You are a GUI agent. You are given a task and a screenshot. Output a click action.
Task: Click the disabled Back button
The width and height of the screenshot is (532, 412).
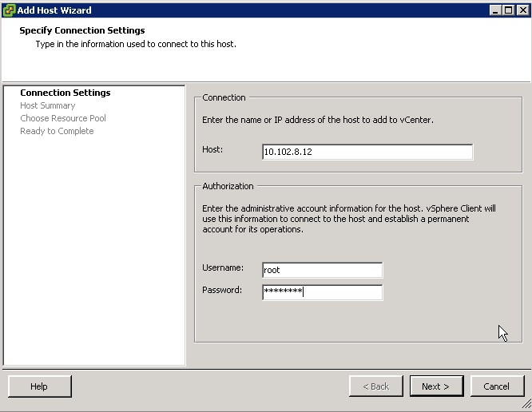pos(375,386)
